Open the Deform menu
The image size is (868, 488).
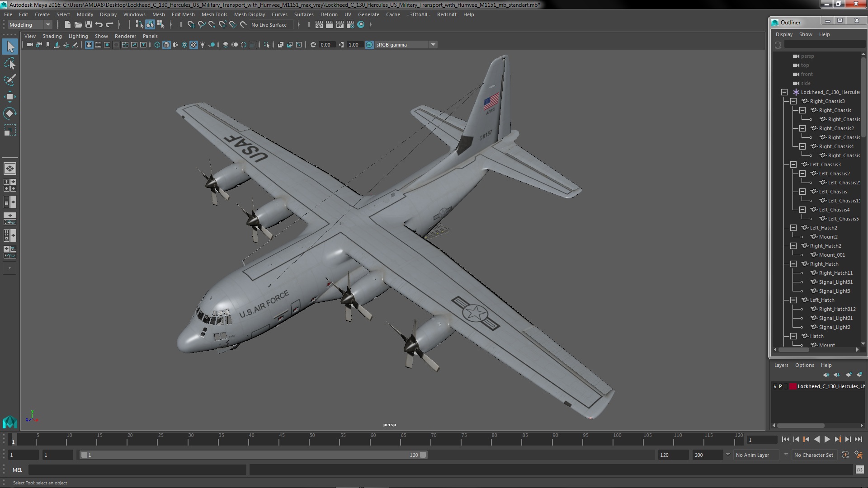coord(329,14)
